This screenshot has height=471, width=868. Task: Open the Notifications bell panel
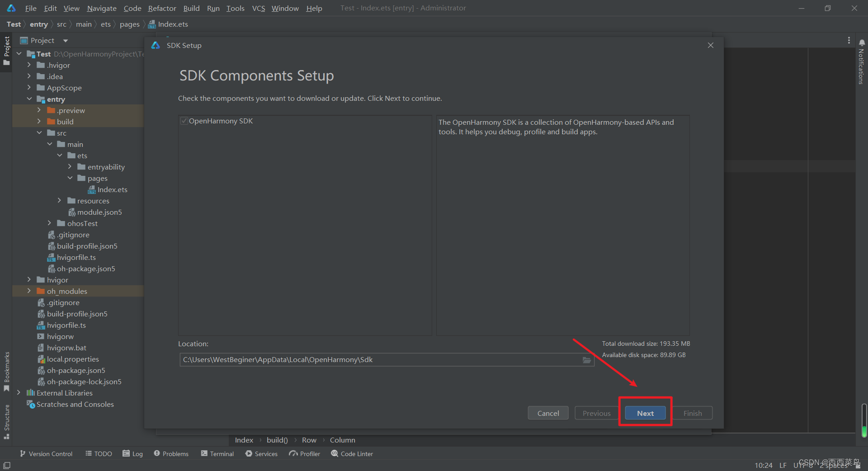(x=862, y=42)
